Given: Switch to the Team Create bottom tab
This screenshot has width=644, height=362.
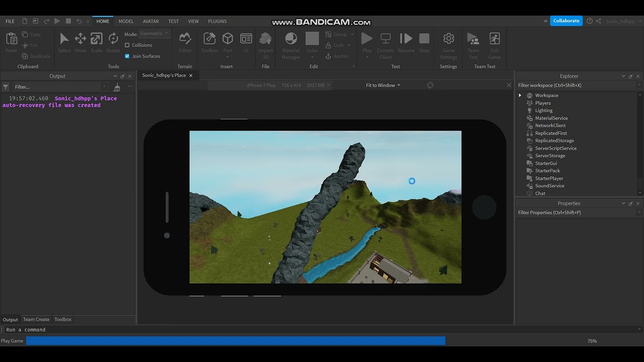Looking at the screenshot, I should 36,319.
